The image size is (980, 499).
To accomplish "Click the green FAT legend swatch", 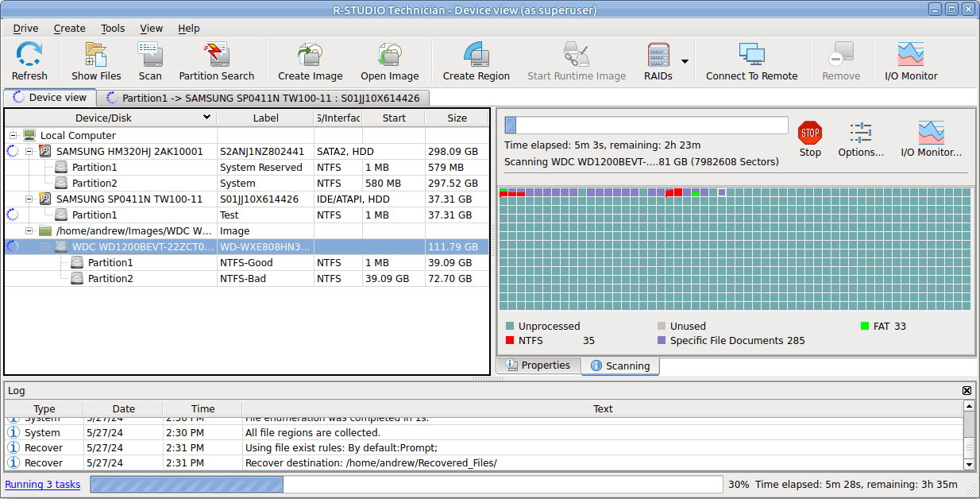I will pos(865,326).
